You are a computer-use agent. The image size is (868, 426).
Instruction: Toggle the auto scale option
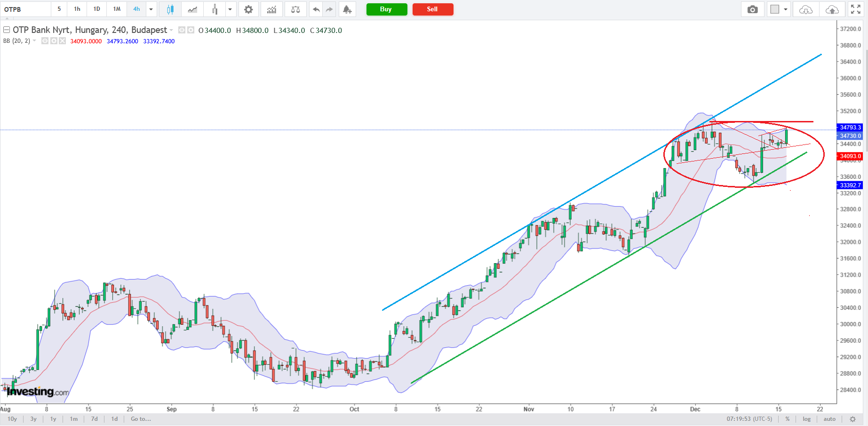[x=829, y=419]
